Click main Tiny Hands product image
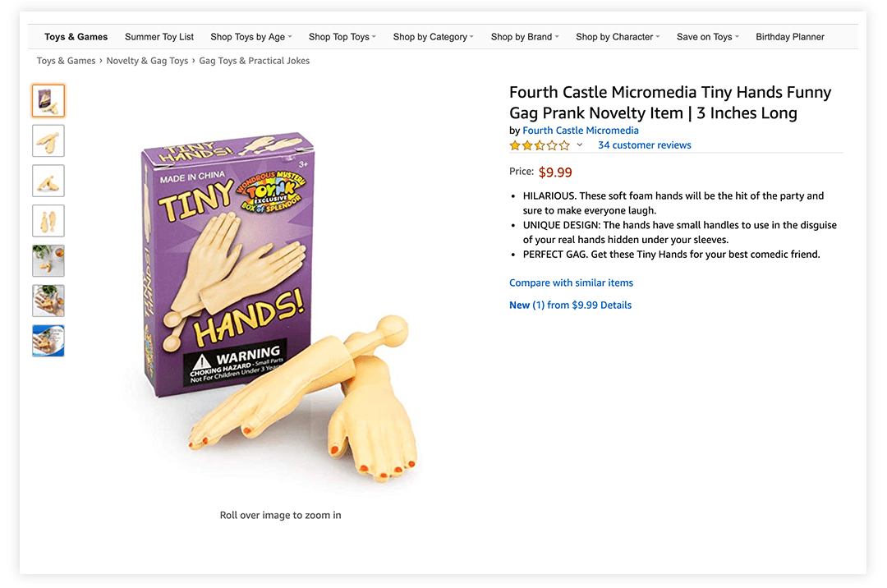 click(x=281, y=308)
